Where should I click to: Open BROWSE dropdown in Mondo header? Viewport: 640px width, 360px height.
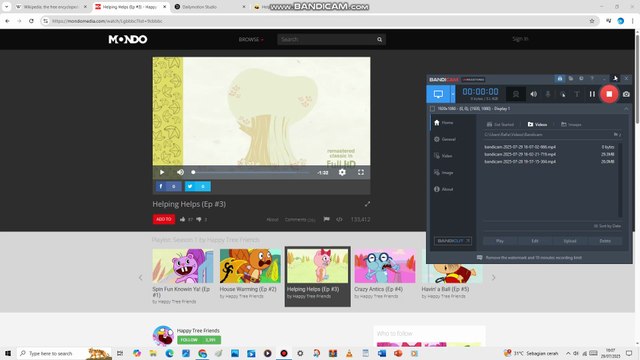[x=251, y=40]
